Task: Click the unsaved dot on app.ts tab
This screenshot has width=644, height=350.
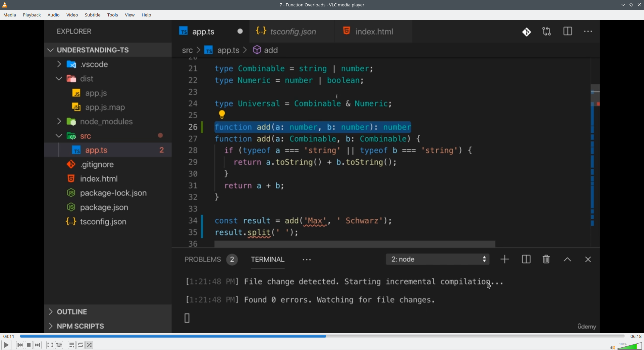Action: [240, 31]
